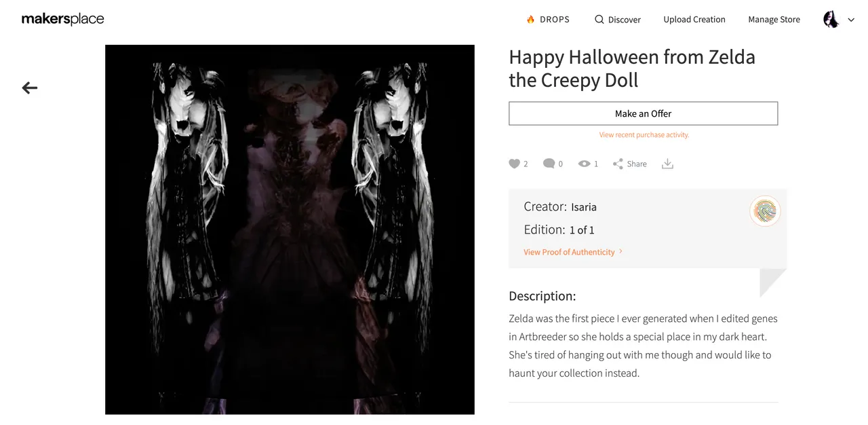Click the fire DROPS icon
868x425 pixels.
(531, 20)
